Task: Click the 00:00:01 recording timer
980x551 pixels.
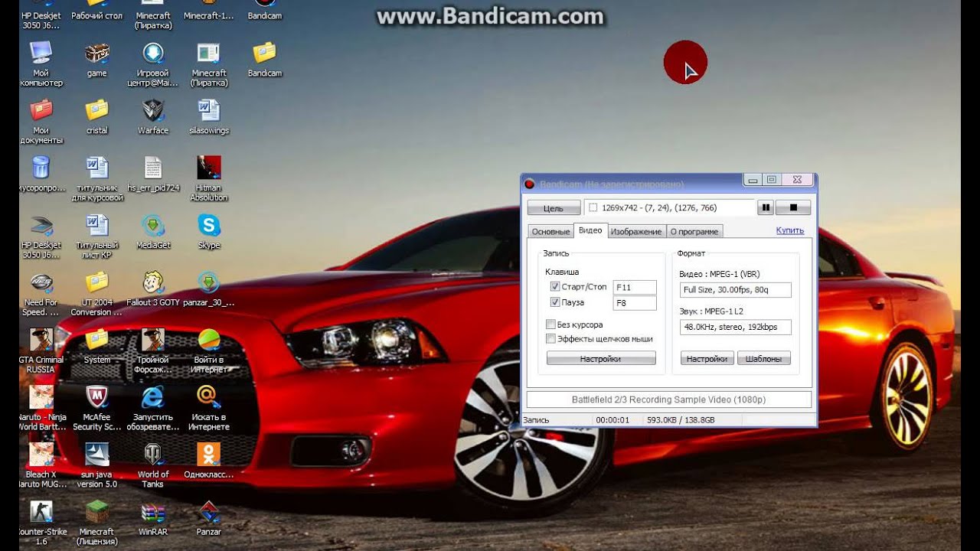Action: (612, 419)
